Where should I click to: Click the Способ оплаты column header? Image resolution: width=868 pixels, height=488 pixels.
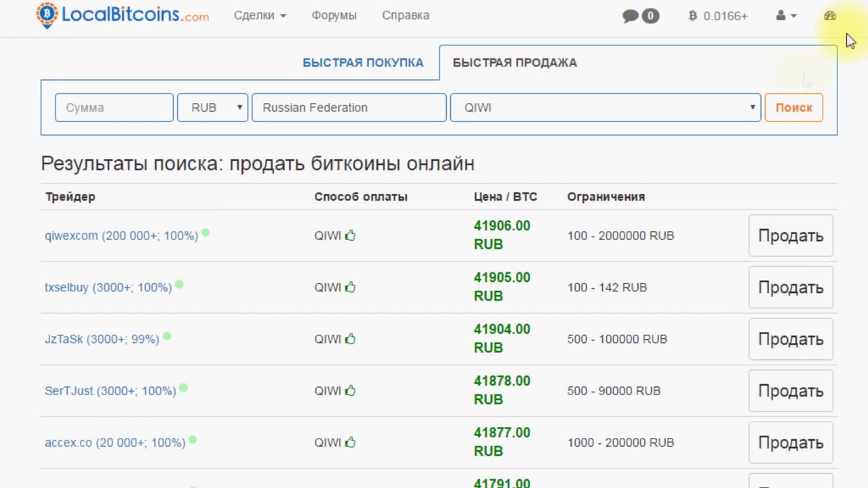pyautogui.click(x=361, y=197)
